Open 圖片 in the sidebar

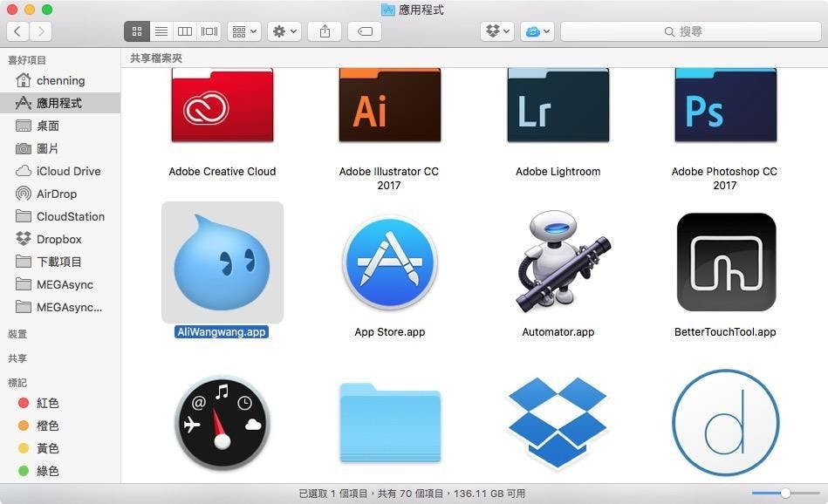[x=60, y=148]
